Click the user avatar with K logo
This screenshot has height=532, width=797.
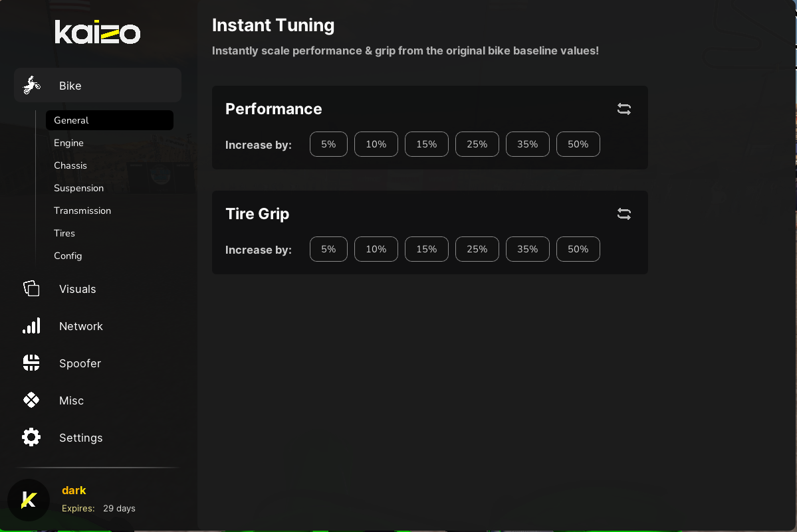click(29, 500)
